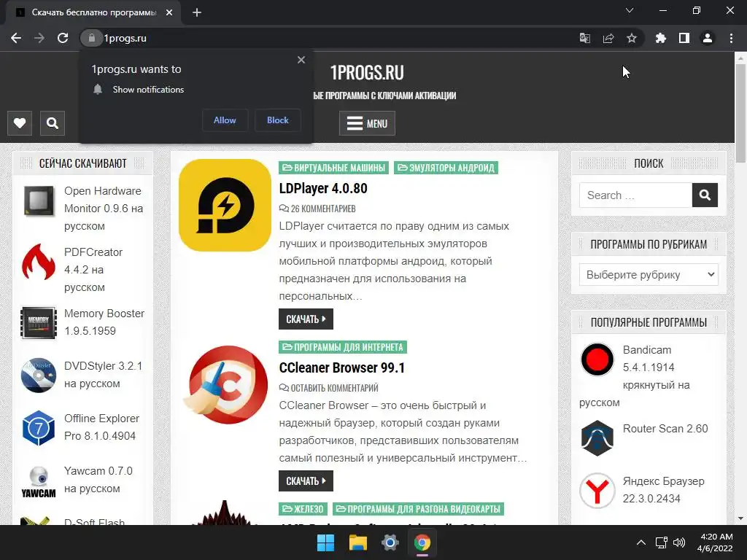Allow notifications from 1progs.ru
The width and height of the screenshot is (747, 560).
pos(225,120)
